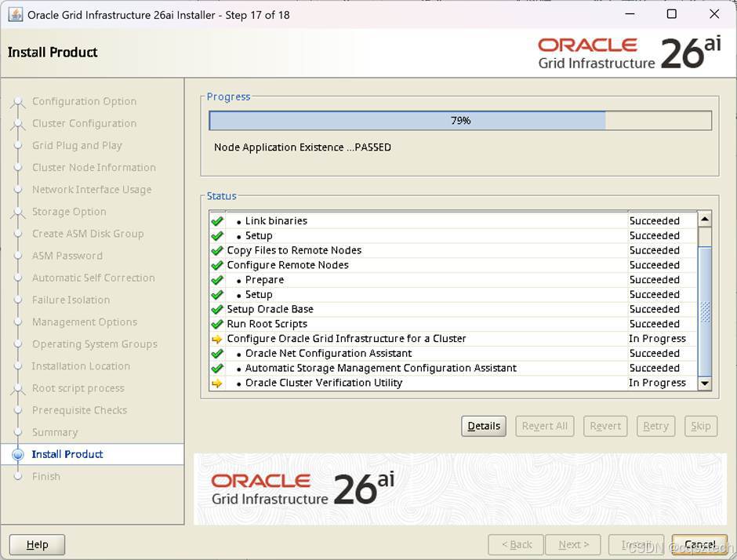Viewport: 737px width, 560px height.
Task: Click the yellow arrow beside Oracle Cluster Verification Utility
Action: [x=216, y=384]
